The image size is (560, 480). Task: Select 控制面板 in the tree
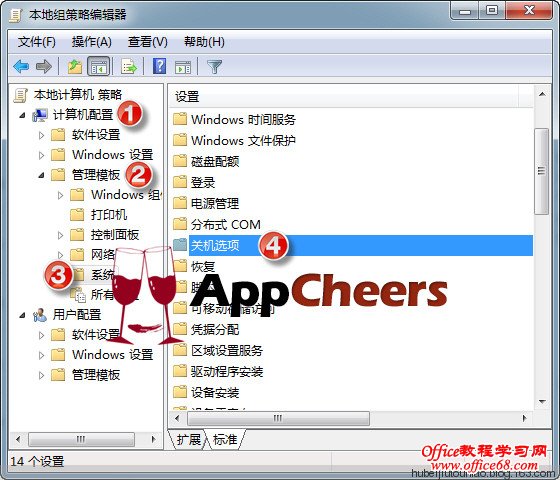[x=115, y=235]
